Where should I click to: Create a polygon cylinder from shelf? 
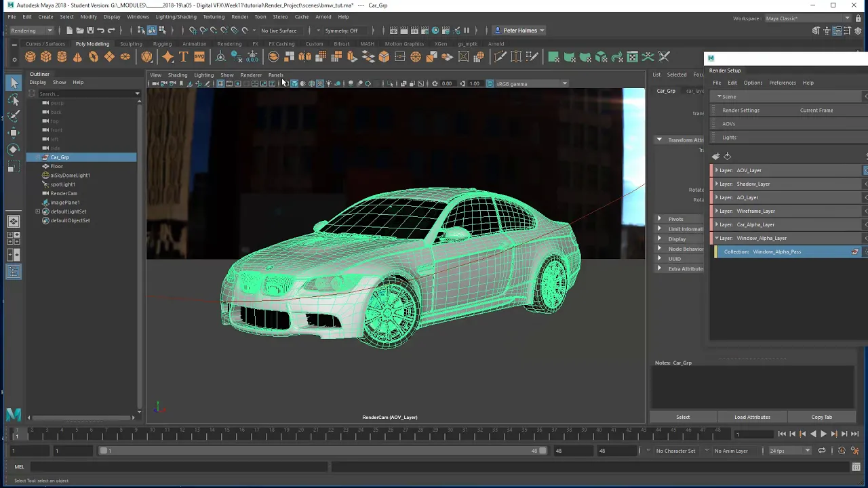(x=62, y=57)
